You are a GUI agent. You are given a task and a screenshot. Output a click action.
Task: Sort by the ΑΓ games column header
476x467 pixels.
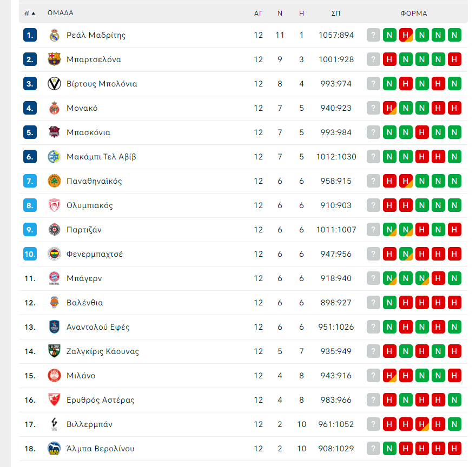pyautogui.click(x=258, y=13)
